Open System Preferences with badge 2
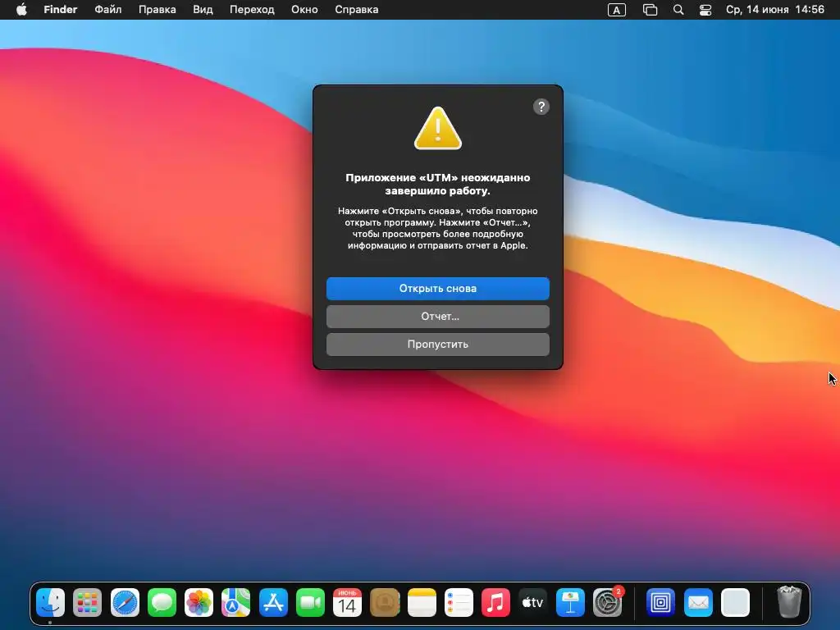 608,602
